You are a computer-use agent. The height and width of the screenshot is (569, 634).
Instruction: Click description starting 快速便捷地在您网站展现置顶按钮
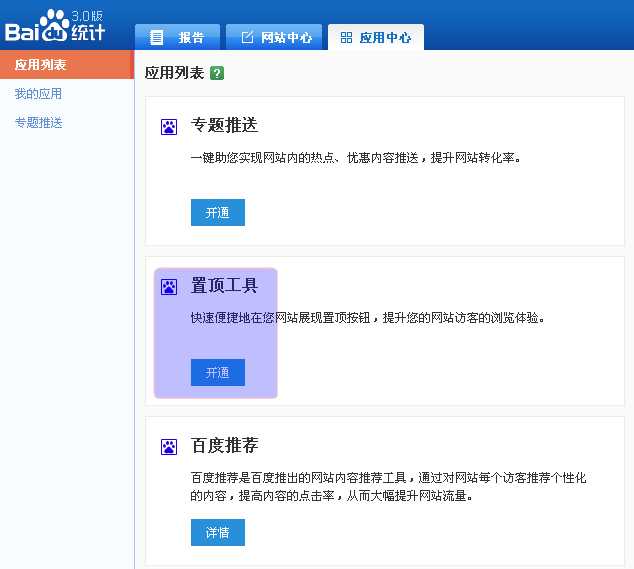(x=368, y=317)
